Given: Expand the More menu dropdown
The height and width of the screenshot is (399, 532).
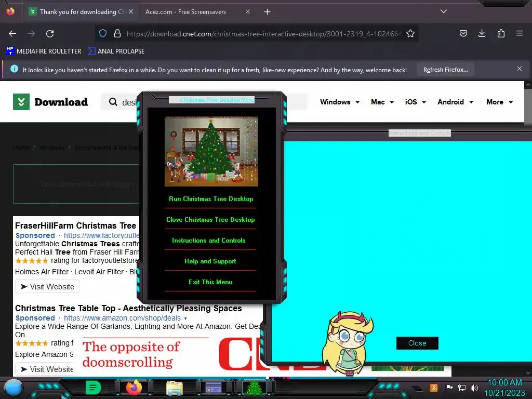Looking at the screenshot, I should coord(499,102).
